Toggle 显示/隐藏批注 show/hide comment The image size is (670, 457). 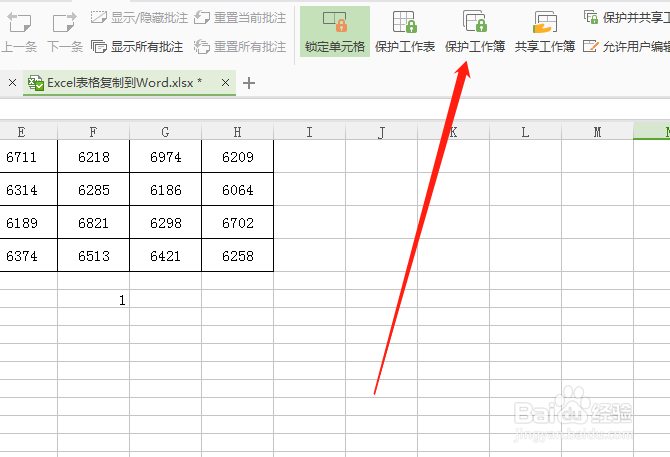(x=139, y=18)
